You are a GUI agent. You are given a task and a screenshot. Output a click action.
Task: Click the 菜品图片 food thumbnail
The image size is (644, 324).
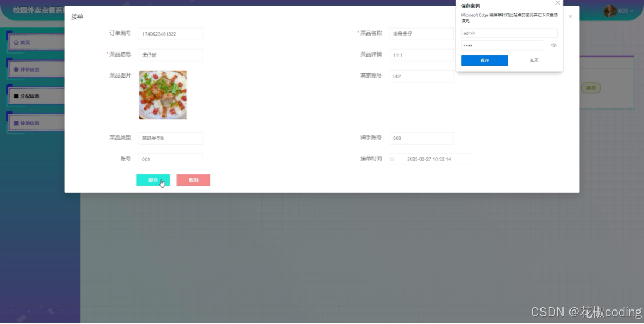pyautogui.click(x=162, y=95)
